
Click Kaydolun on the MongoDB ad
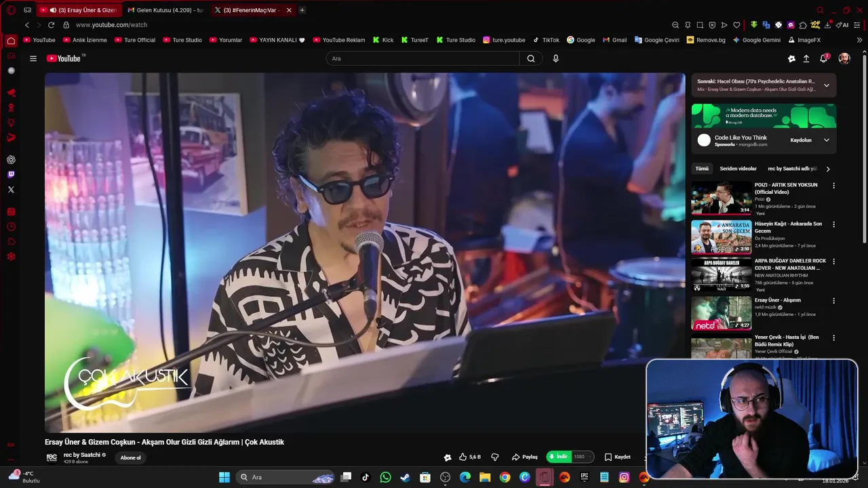[801, 140]
